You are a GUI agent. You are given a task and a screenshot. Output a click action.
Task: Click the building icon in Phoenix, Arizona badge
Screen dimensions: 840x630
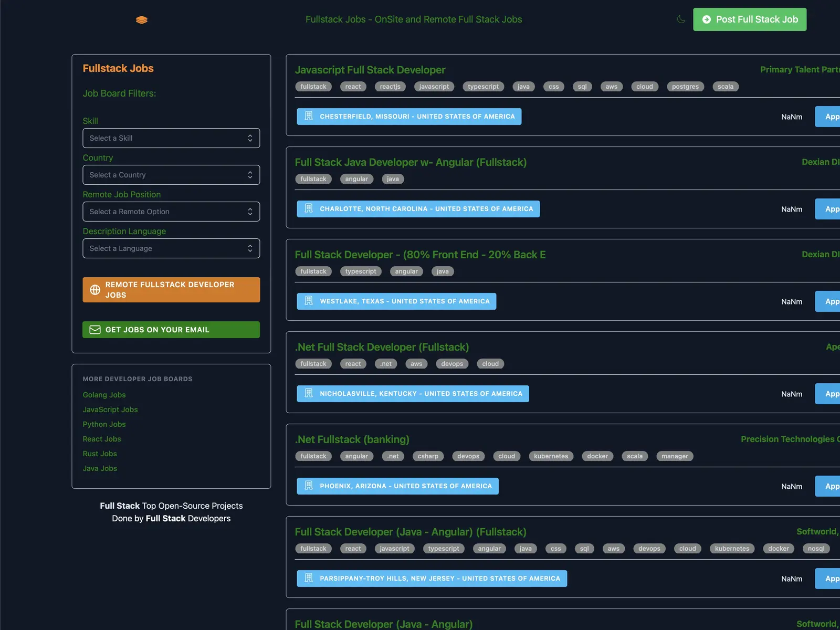click(x=309, y=486)
